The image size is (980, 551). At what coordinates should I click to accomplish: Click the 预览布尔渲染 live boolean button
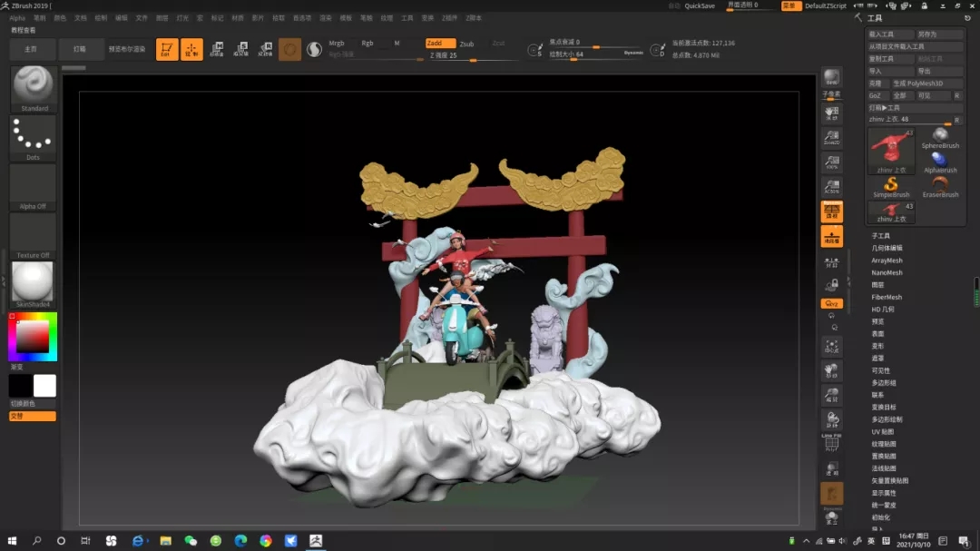[x=127, y=49]
